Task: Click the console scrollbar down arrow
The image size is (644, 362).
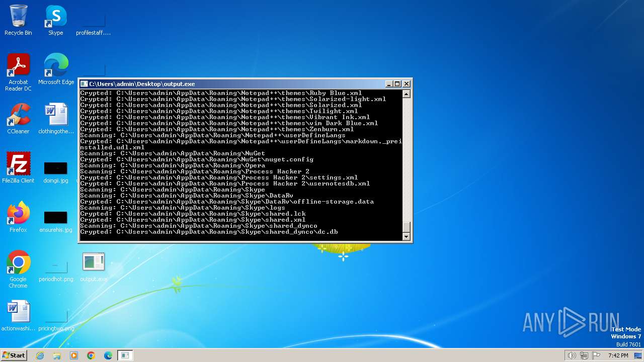Action: pos(407,236)
